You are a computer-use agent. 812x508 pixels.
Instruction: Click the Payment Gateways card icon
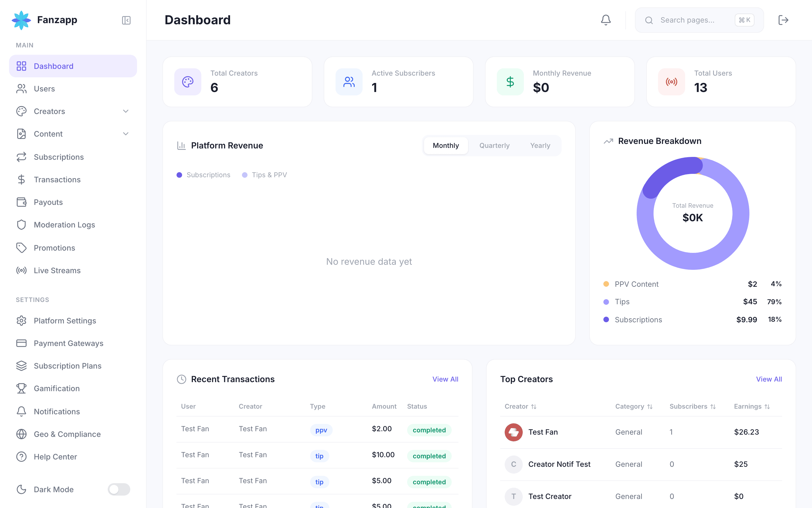[x=21, y=343]
